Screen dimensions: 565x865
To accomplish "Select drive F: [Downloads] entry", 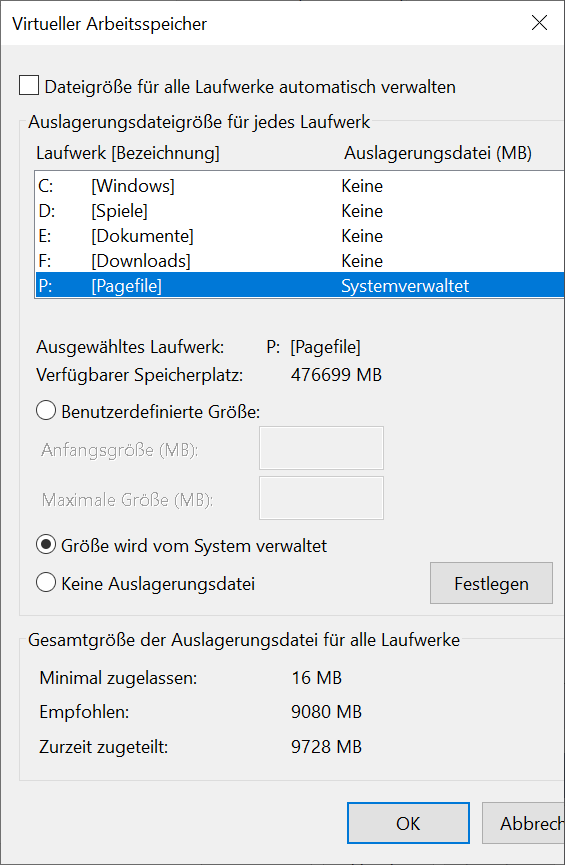I will point(300,260).
